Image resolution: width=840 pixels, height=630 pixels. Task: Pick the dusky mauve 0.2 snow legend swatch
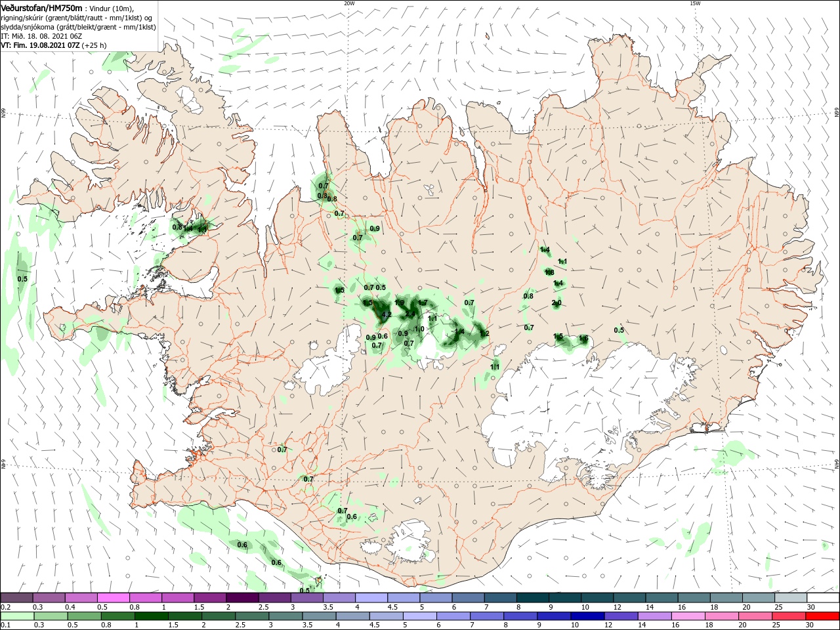coord(17,598)
